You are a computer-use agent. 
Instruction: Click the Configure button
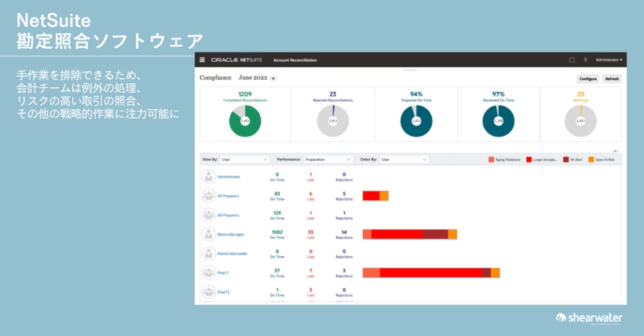(x=588, y=79)
